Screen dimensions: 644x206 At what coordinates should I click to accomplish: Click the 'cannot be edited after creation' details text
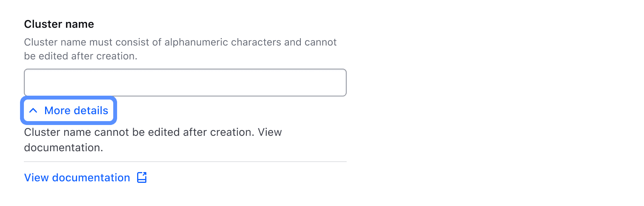139,132
